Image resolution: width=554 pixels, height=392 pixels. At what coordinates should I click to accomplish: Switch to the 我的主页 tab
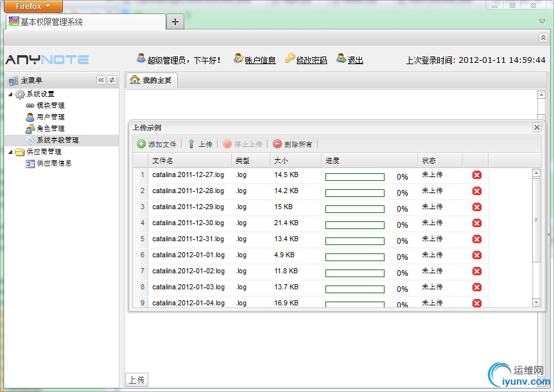click(x=151, y=80)
